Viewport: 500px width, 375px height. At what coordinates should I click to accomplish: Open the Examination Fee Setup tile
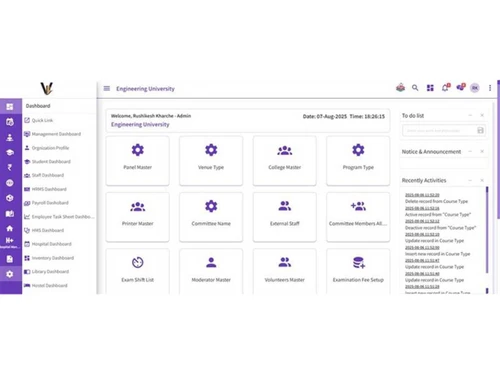pyautogui.click(x=358, y=271)
